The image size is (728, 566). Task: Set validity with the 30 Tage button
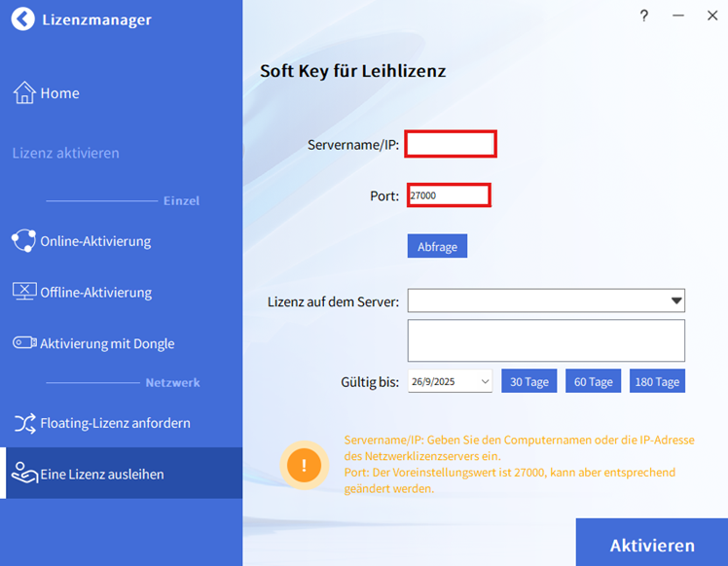point(529,381)
